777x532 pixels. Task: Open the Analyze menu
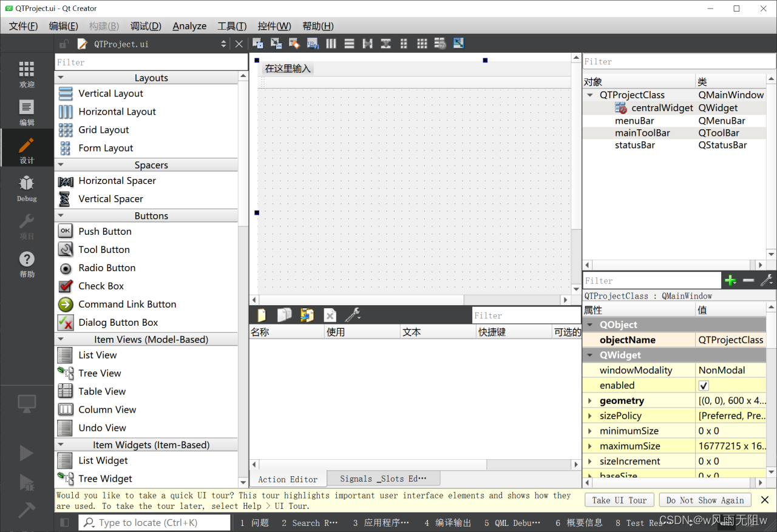coord(189,26)
